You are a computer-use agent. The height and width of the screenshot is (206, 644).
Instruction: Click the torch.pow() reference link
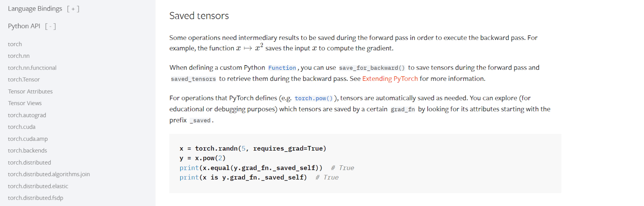(x=314, y=99)
